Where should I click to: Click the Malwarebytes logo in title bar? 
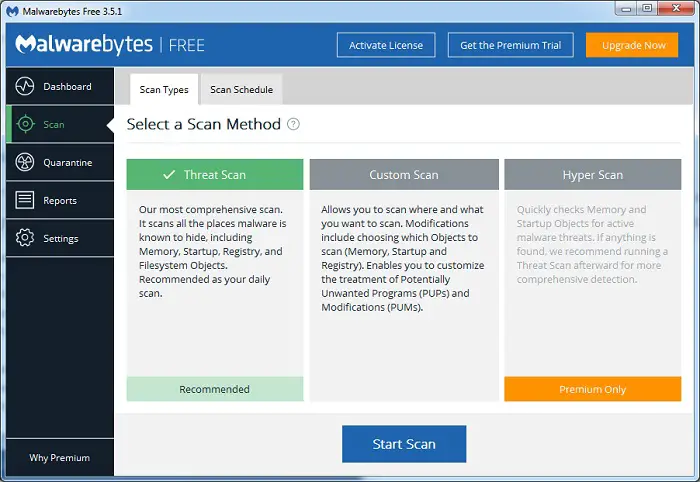[12, 11]
